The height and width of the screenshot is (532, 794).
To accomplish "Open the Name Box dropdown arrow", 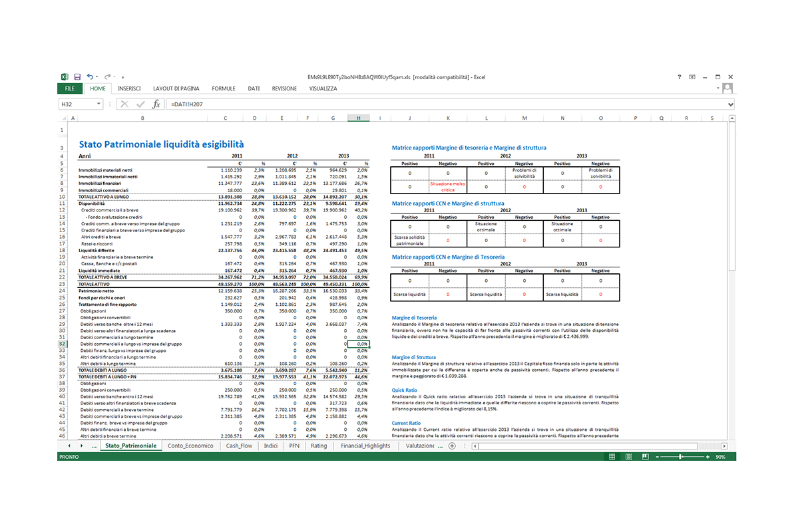I will 99,104.
